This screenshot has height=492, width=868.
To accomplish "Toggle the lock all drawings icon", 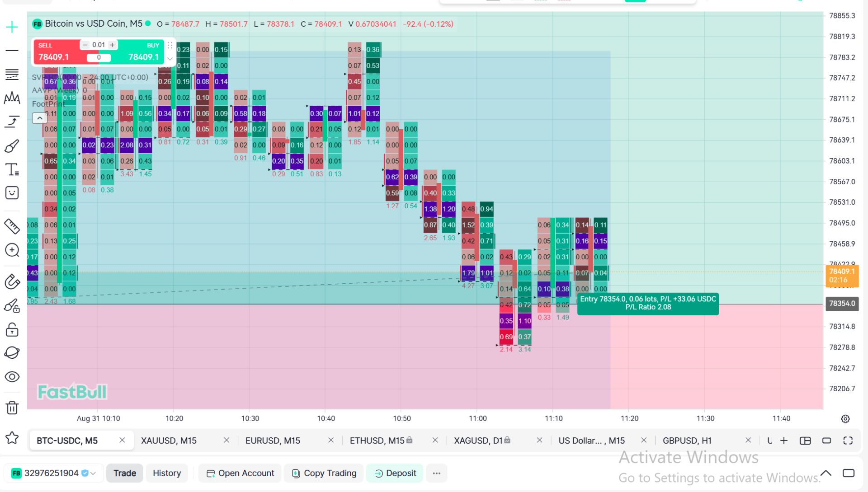I will (12, 329).
